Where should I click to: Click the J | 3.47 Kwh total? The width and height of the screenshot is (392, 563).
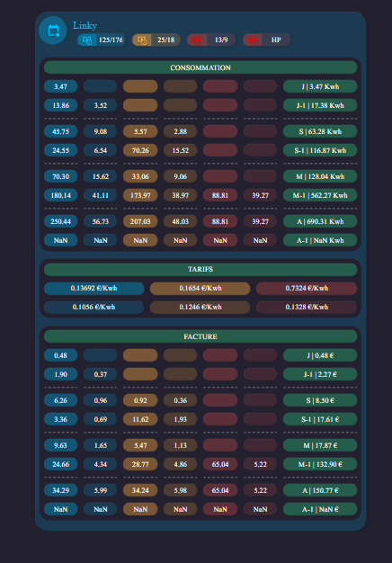[x=320, y=86]
